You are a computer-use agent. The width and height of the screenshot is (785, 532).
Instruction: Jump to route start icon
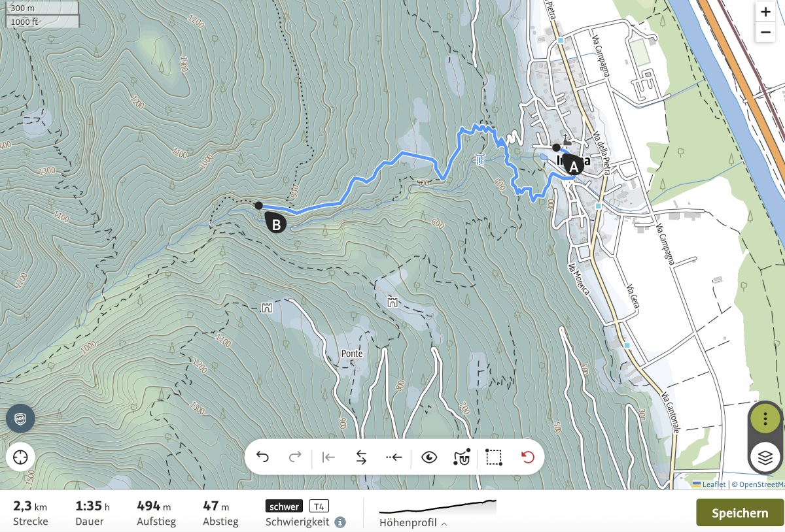[x=328, y=457]
